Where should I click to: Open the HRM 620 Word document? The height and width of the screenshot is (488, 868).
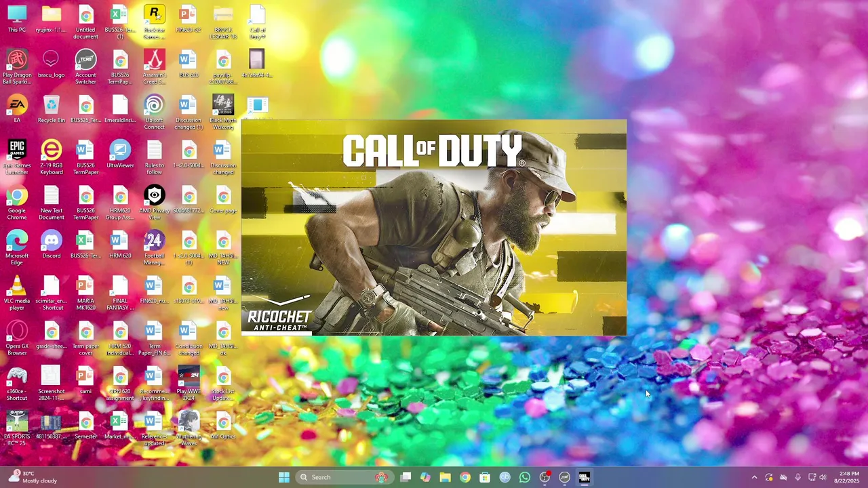pos(120,245)
